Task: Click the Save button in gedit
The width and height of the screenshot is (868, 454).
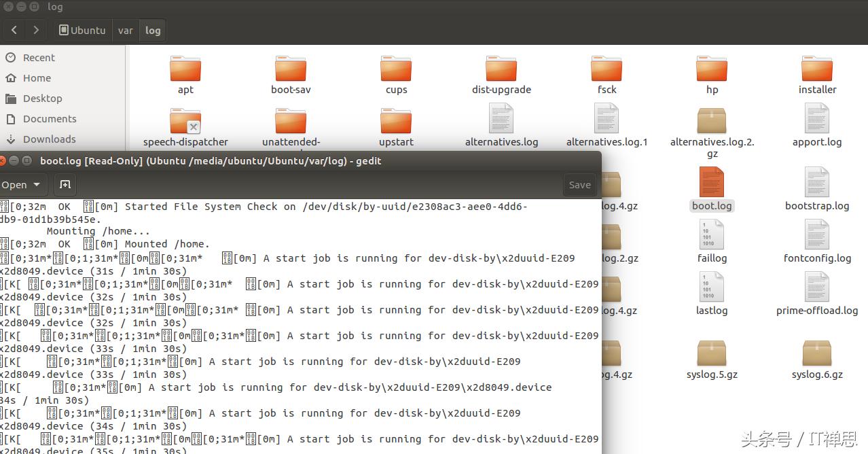Action: tap(579, 184)
